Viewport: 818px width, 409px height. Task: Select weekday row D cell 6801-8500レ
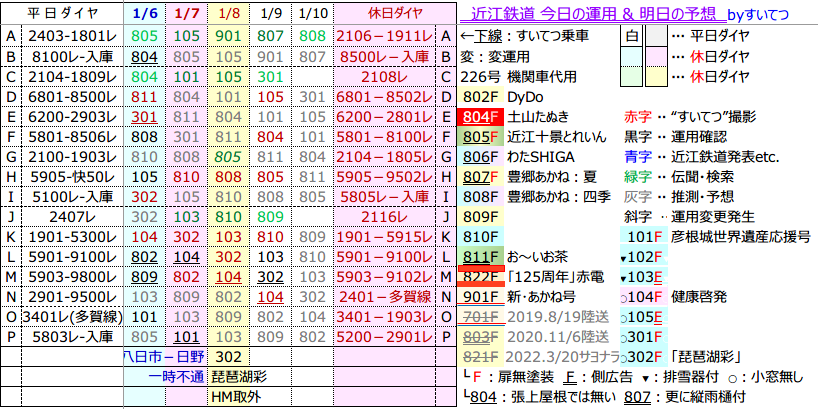73,97
